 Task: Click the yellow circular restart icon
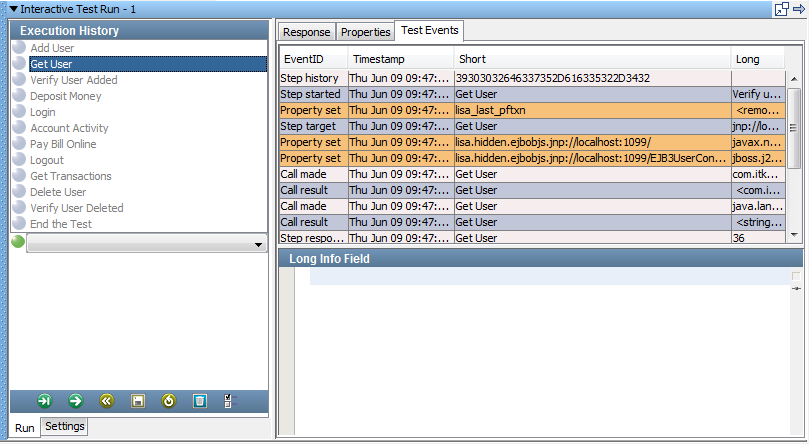pos(169,401)
